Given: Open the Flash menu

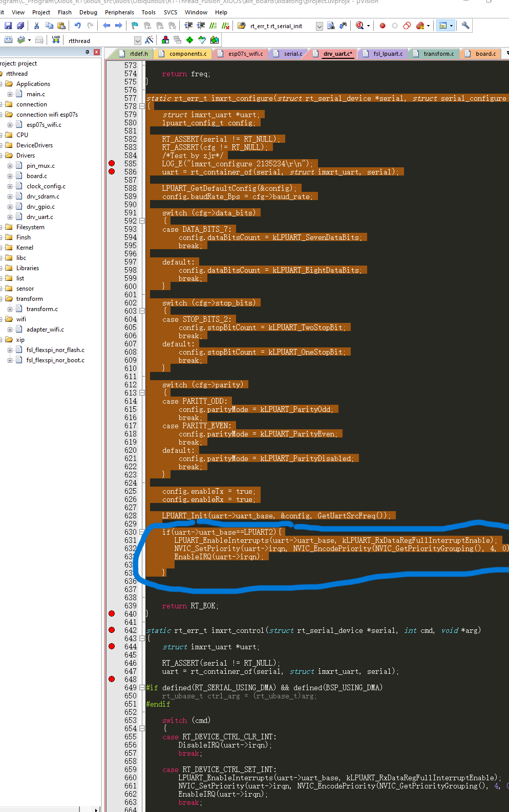Looking at the screenshot, I should point(65,12).
